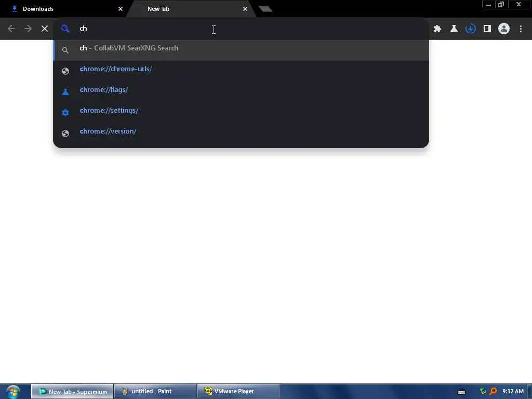Close the New Tab tab
Viewport: 532px width, 399px height.
(x=245, y=9)
